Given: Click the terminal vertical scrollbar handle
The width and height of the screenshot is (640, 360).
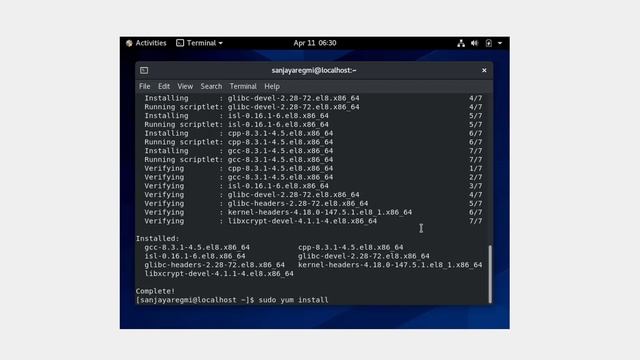Looking at the screenshot, I should pos(490,274).
